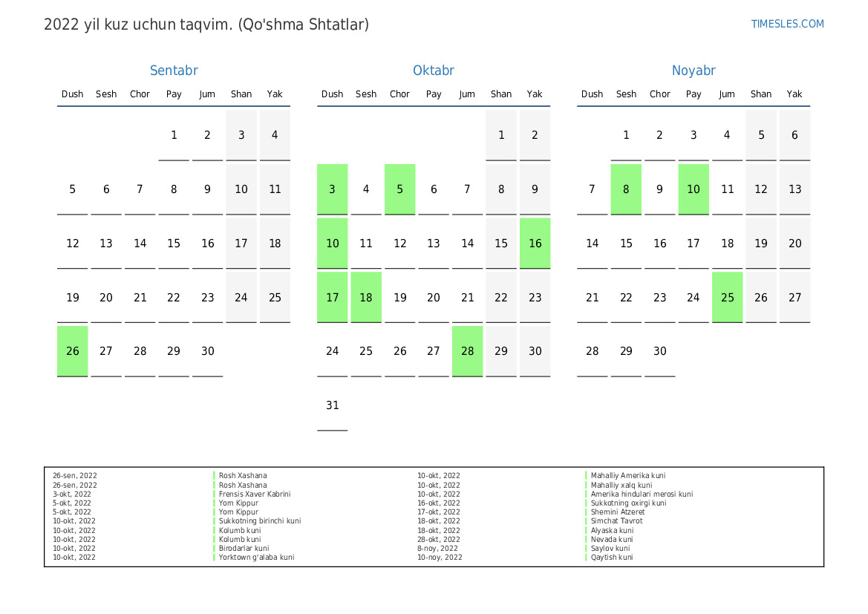Click the calendar page title text
868x614 pixels.
(206, 25)
